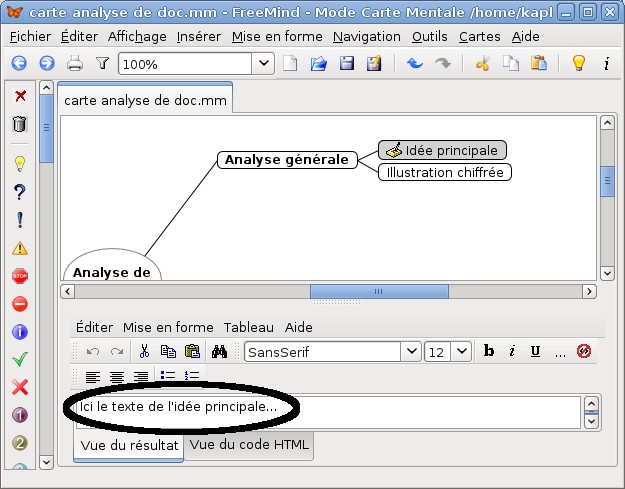
Task: Open the SansSerif font family dropdown
Action: coord(410,351)
